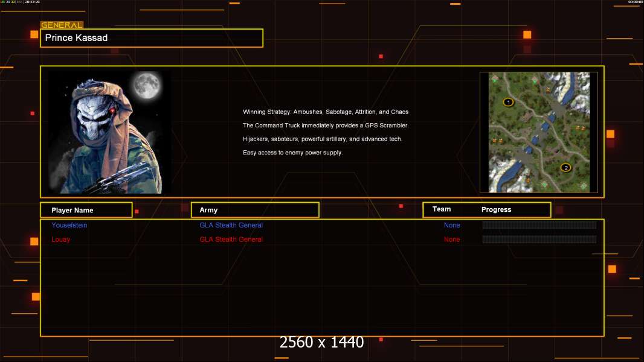Select player Louay in the list

[x=61, y=240]
